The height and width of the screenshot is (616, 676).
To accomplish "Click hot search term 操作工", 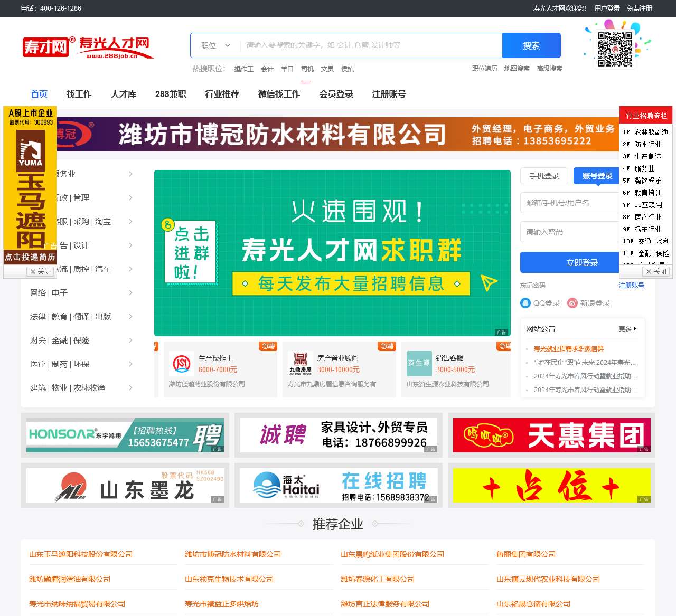I will 244,69.
